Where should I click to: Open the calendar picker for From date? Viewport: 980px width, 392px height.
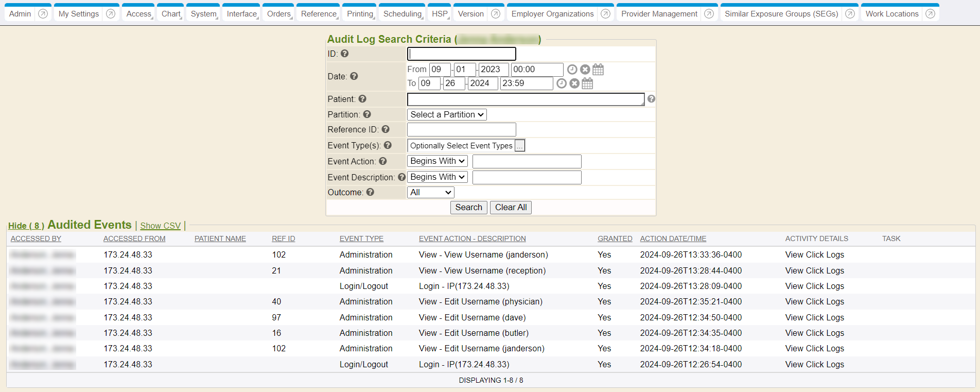[598, 70]
